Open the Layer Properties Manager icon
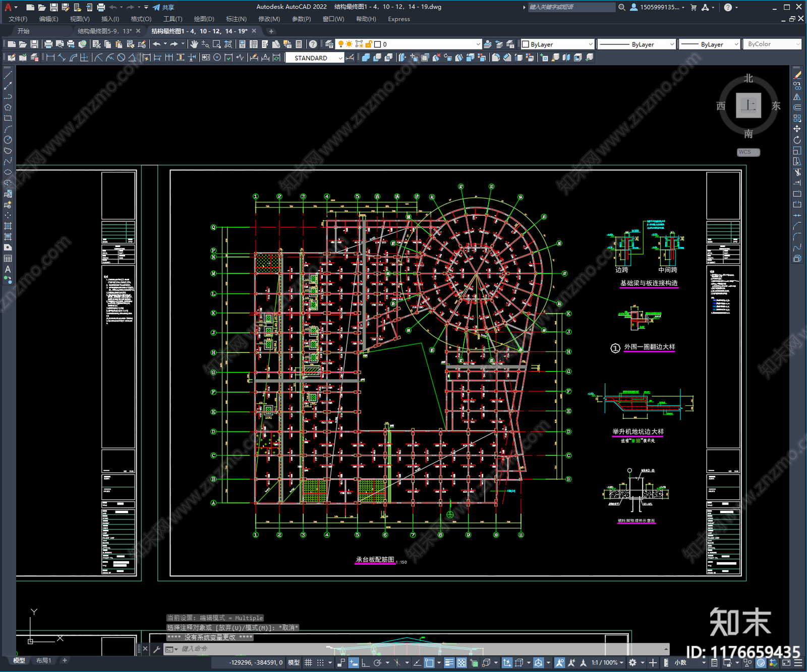Image resolution: width=807 pixels, height=672 pixels. (329, 44)
